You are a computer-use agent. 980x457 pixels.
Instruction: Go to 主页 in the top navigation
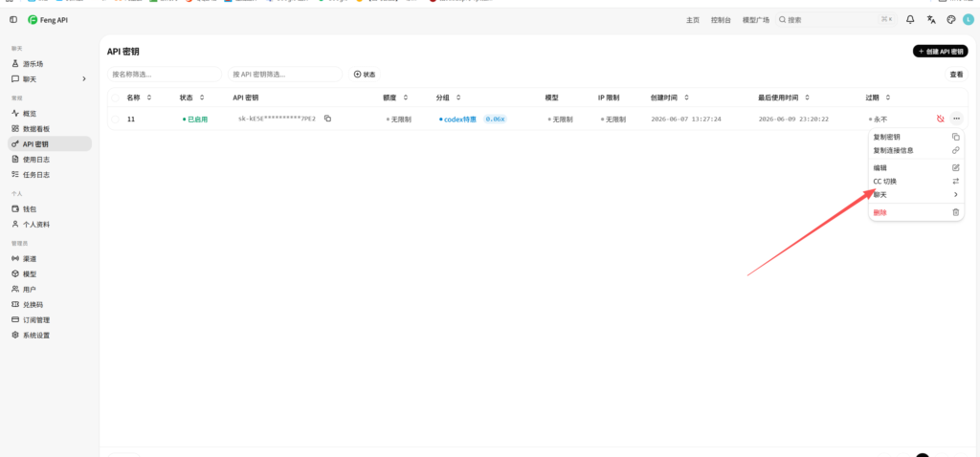pyautogui.click(x=693, y=20)
